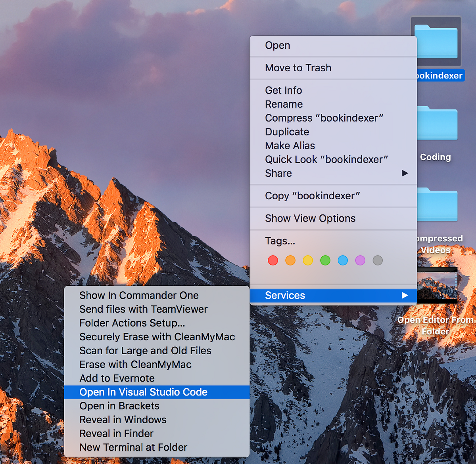Apply the red tag to bookindexer
Screen dimensions: 476x464
click(x=273, y=260)
